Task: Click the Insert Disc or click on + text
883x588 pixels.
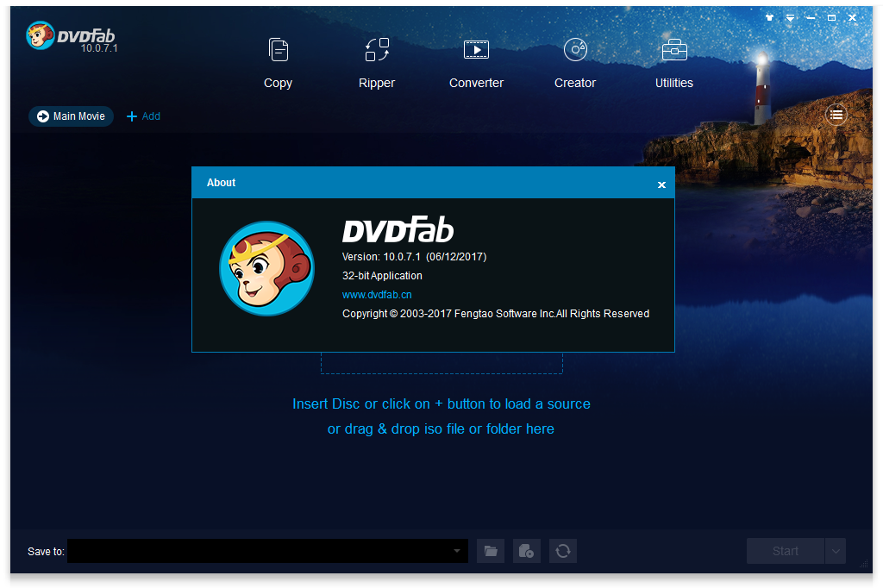Action: coord(441,403)
